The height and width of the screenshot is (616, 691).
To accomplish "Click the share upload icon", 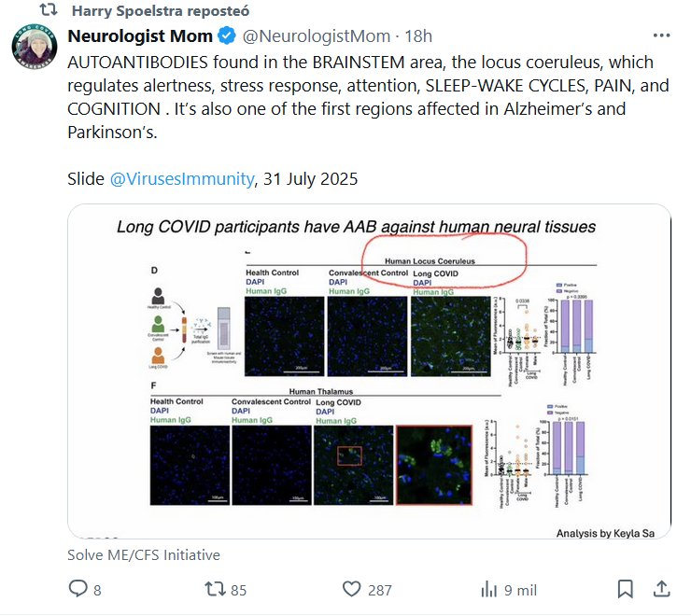I will (661, 589).
